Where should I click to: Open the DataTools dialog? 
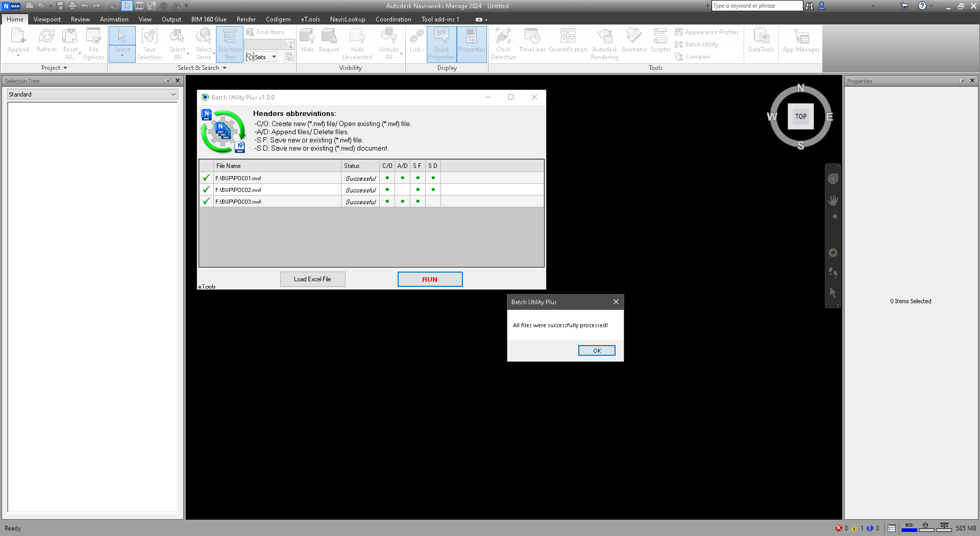point(761,40)
